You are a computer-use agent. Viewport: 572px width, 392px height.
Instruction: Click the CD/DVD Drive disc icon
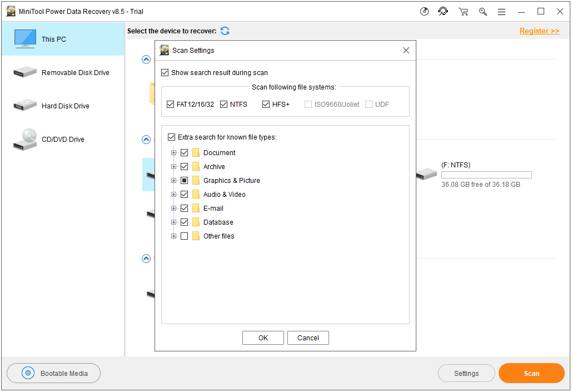click(x=25, y=140)
